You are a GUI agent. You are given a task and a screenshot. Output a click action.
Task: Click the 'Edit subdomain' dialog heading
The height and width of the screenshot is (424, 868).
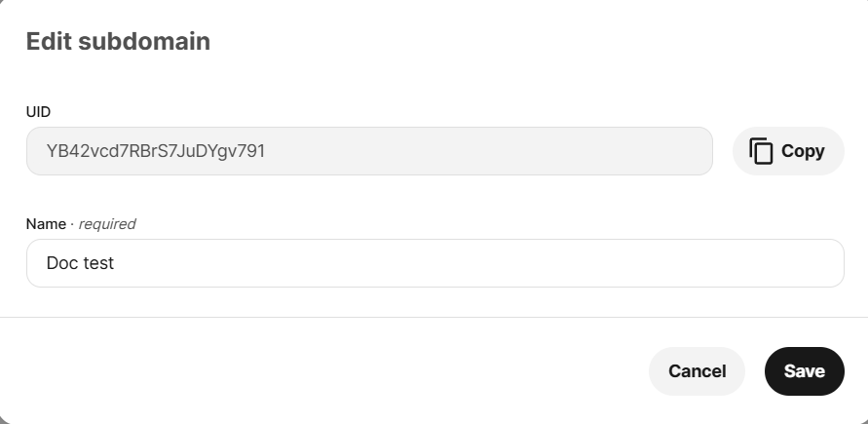[118, 42]
